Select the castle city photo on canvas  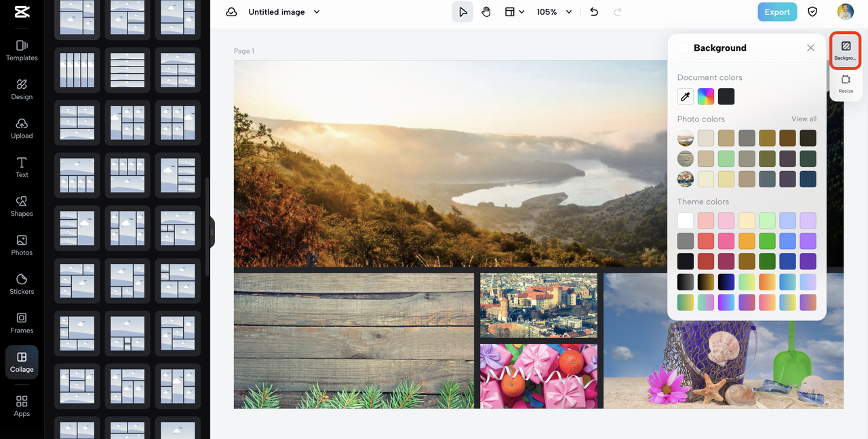coord(538,305)
